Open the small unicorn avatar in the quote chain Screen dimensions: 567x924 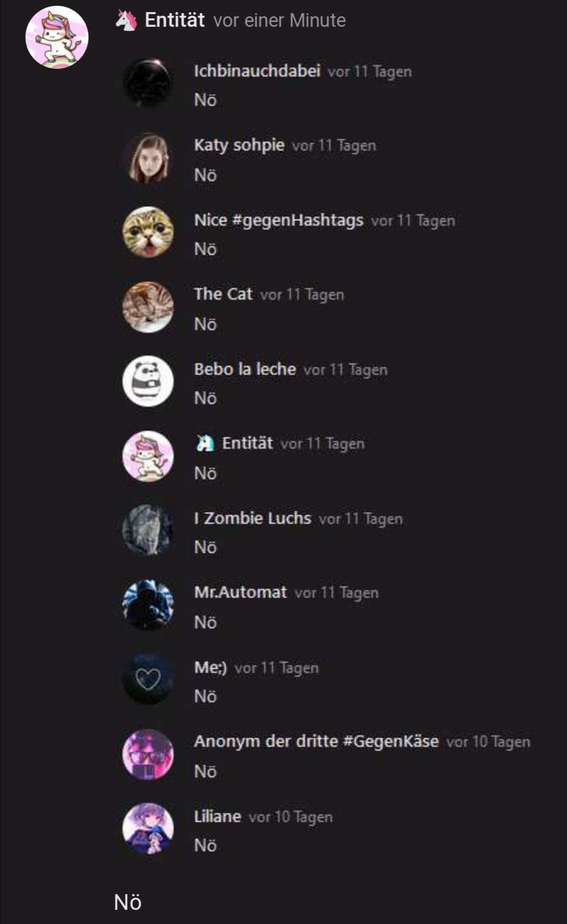[x=148, y=456]
